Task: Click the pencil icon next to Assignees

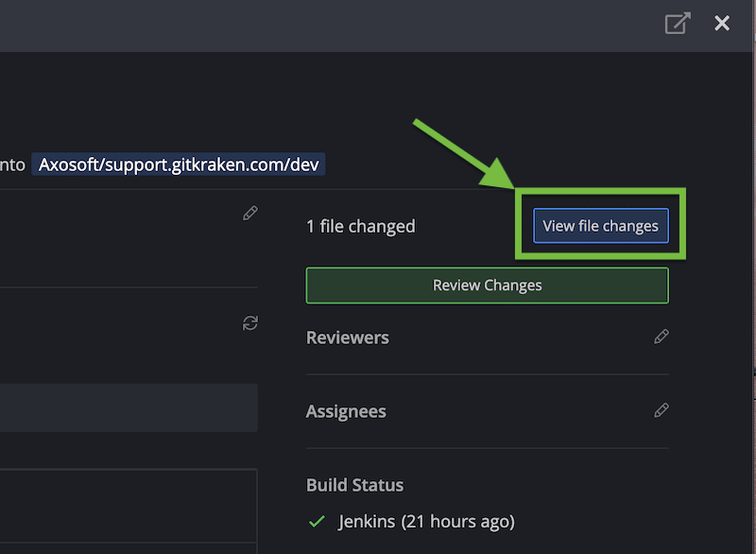Action: point(661,410)
